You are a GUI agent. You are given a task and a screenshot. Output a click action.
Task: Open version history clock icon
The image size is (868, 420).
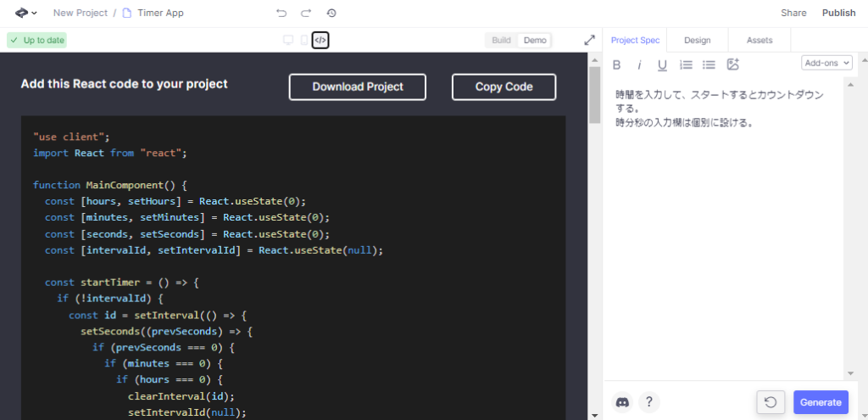click(331, 14)
